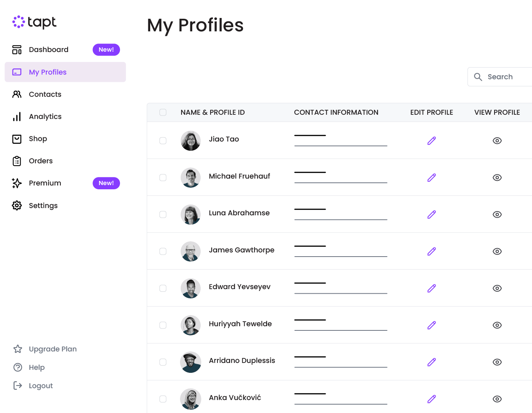Click the Analytics bar chart icon in sidebar
The image size is (532, 413).
click(x=17, y=117)
